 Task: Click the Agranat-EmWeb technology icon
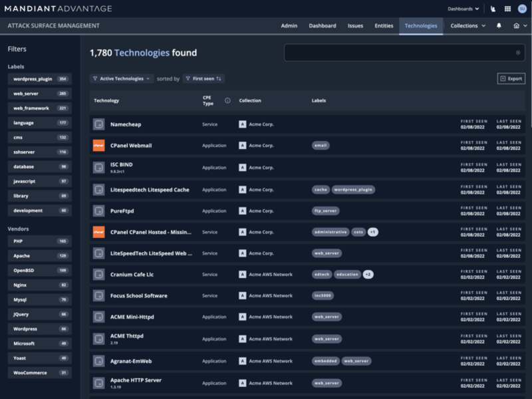point(98,361)
